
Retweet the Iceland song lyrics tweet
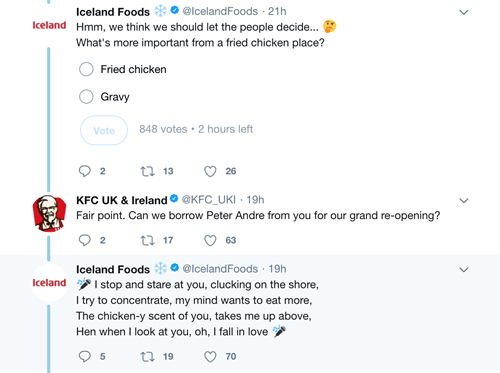tap(147, 357)
